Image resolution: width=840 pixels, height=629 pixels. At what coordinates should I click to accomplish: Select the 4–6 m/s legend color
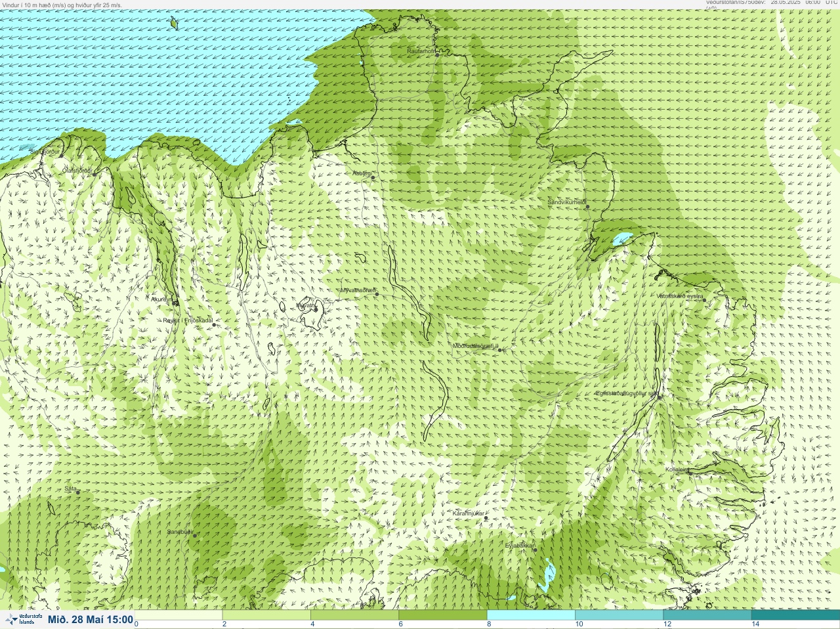[x=354, y=615]
